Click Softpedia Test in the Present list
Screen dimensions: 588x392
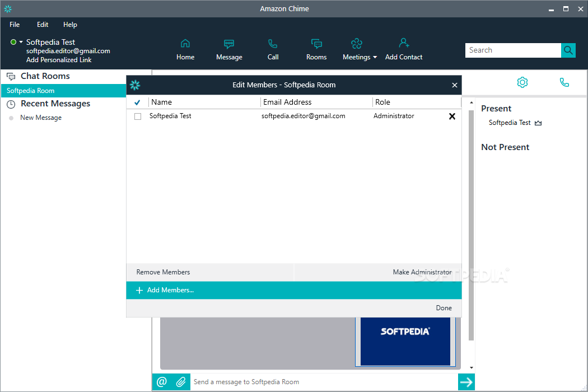510,123
